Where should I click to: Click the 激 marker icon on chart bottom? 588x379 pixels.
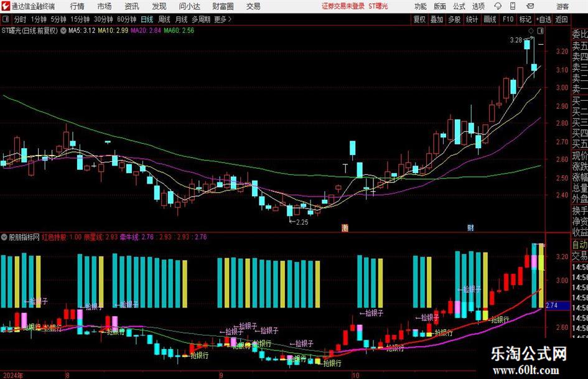coord(345,227)
